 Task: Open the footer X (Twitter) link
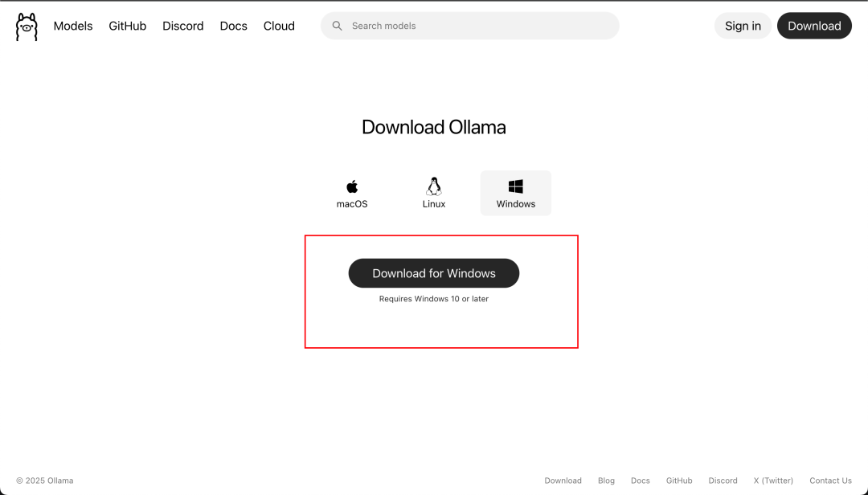coord(773,481)
